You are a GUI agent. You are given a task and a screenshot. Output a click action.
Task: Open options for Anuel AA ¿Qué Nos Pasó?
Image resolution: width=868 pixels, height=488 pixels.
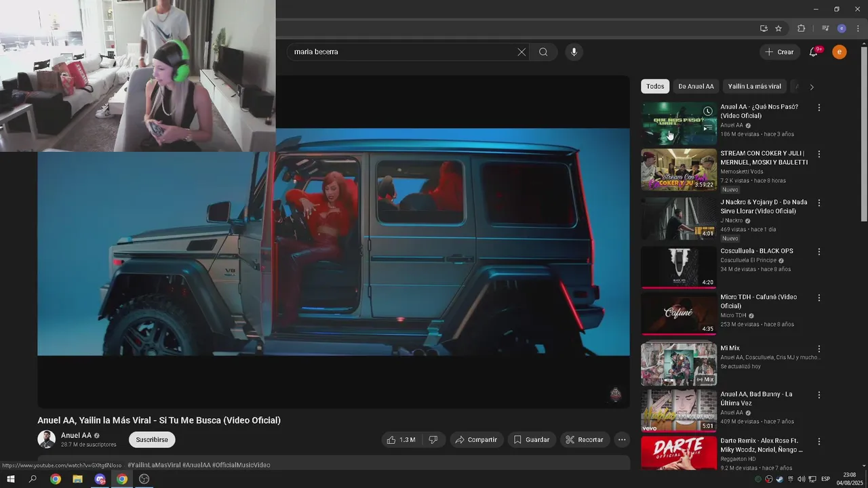(x=819, y=108)
